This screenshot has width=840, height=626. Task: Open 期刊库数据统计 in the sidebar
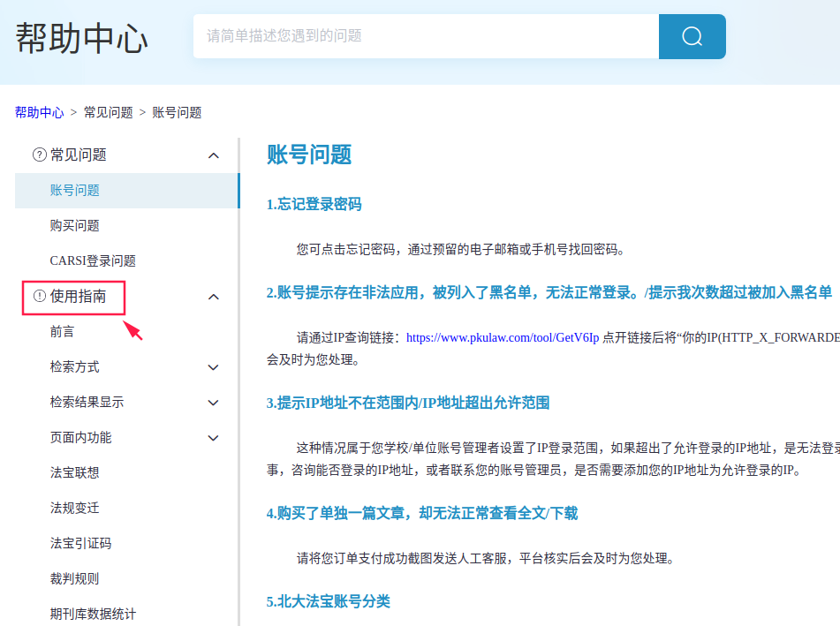(93, 614)
